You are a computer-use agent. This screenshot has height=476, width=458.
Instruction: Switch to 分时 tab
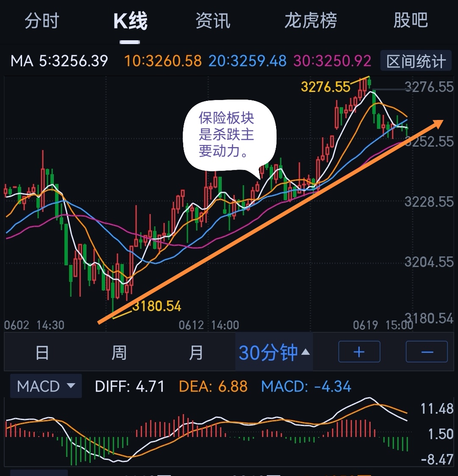(x=42, y=21)
